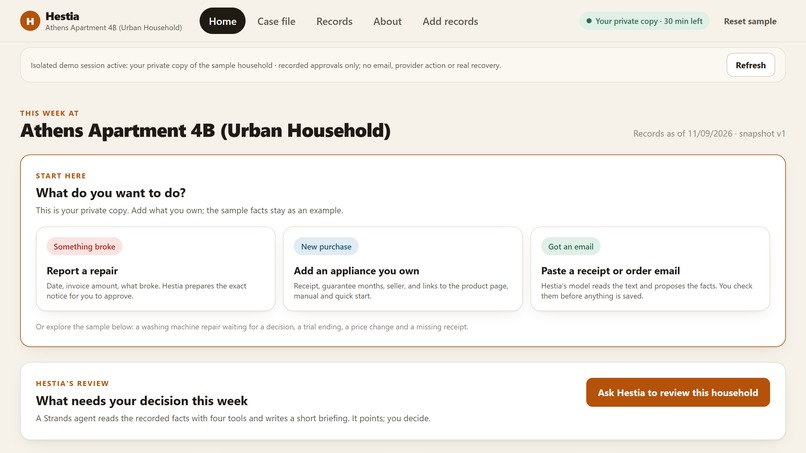Click the Something broke tag
806x453 pixels.
click(84, 246)
